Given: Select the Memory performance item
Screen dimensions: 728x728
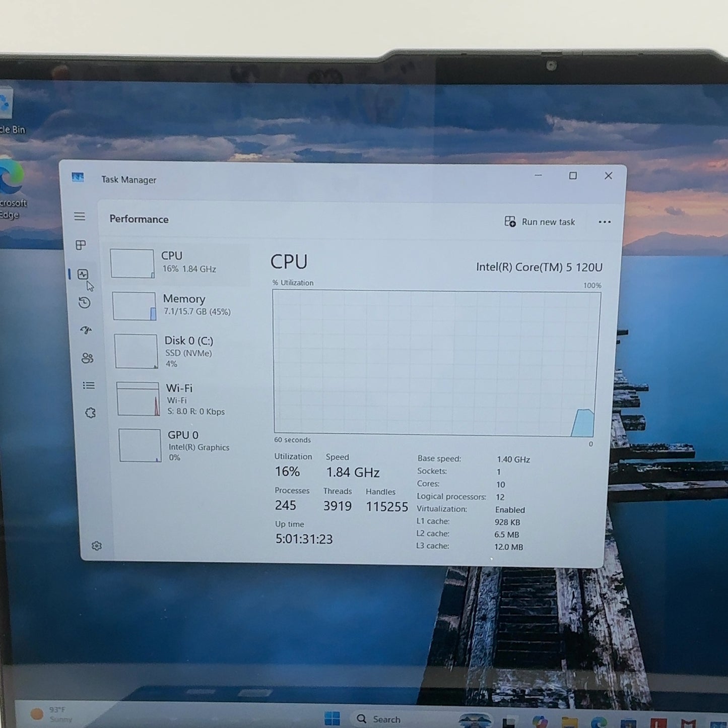Looking at the screenshot, I should coord(180,305).
